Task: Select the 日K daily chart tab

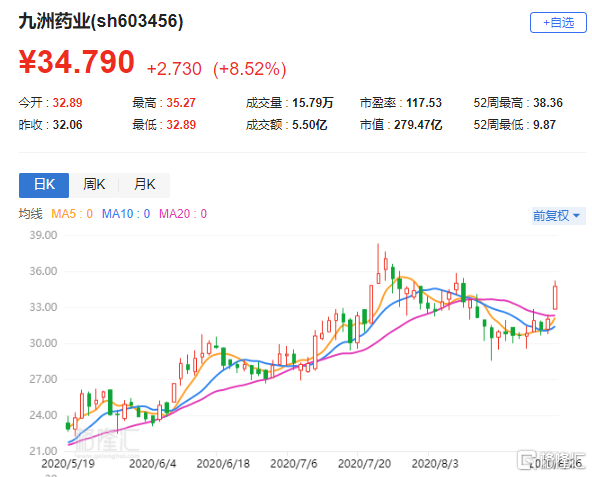Action: point(44,185)
